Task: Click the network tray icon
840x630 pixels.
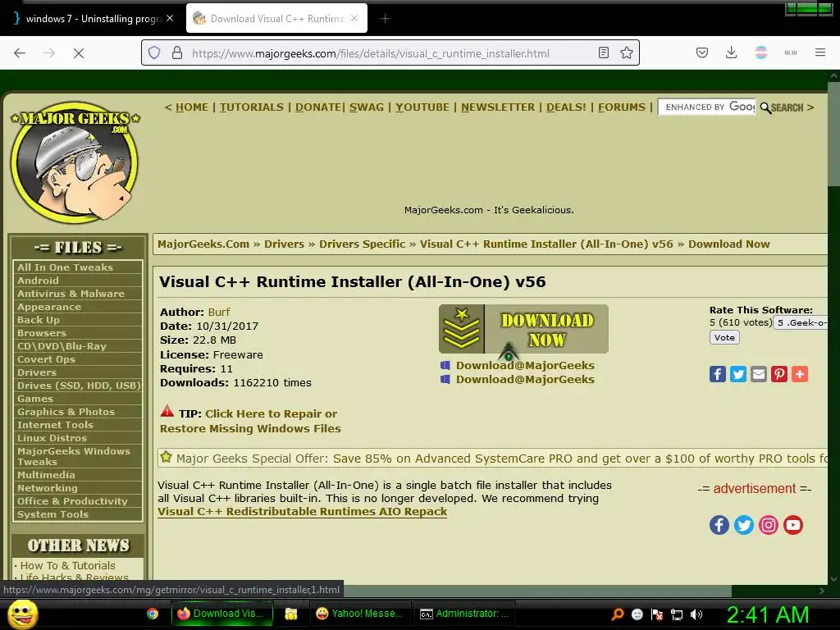Action: click(677, 614)
